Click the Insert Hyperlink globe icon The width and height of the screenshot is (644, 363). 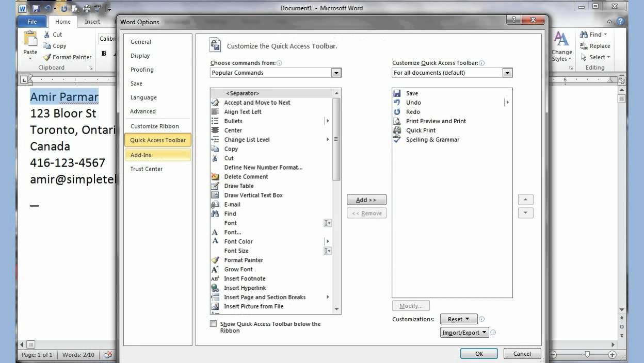(x=215, y=288)
